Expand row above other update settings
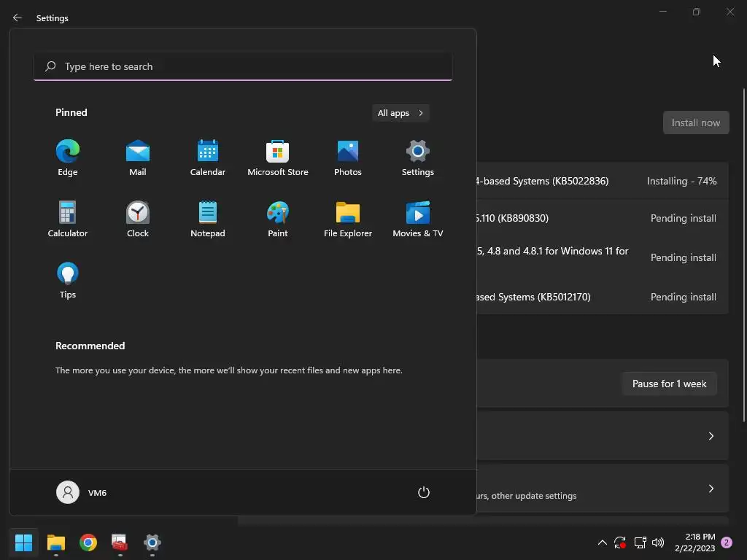This screenshot has width=747, height=560. (602, 436)
